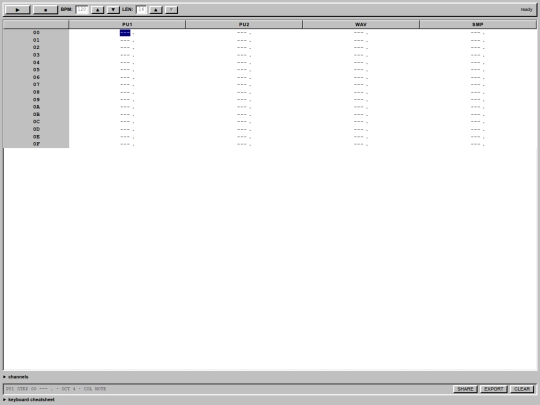Click the LEN value field
This screenshot has height=405, width=540.
point(141,10)
